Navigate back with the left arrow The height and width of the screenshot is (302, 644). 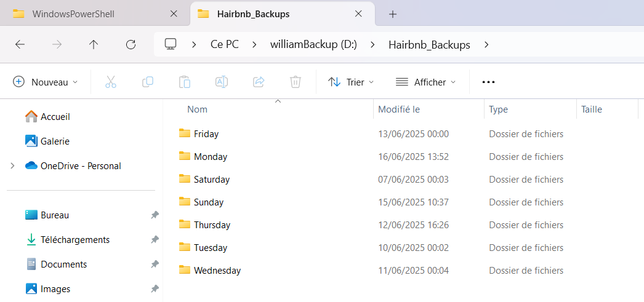point(20,44)
